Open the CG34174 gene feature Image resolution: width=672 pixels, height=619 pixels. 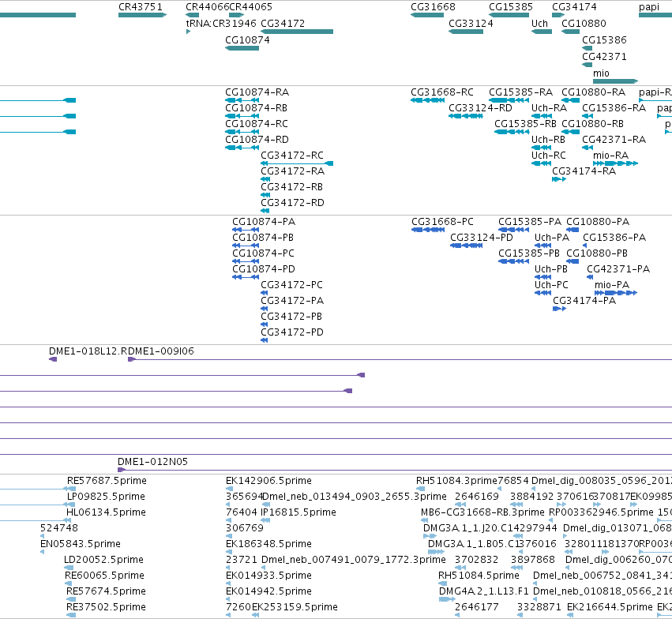558,15
